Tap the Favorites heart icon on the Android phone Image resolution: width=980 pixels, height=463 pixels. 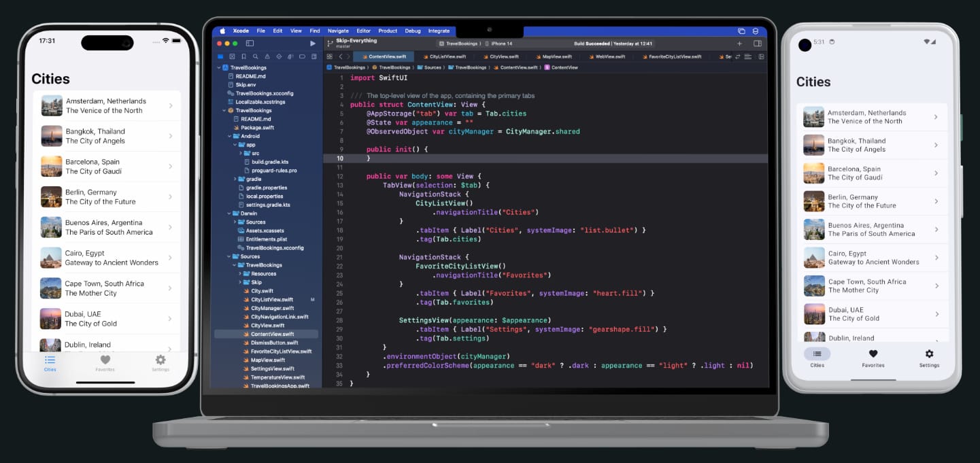[873, 353]
